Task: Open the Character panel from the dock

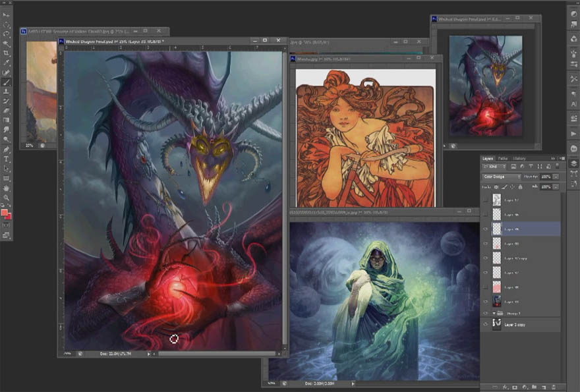Action: point(573,105)
